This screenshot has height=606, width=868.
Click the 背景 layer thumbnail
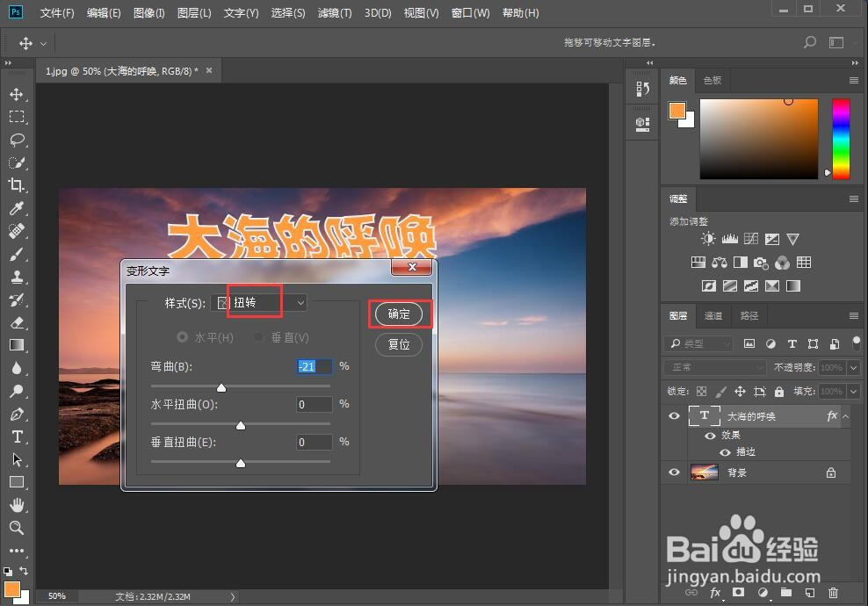tap(704, 472)
